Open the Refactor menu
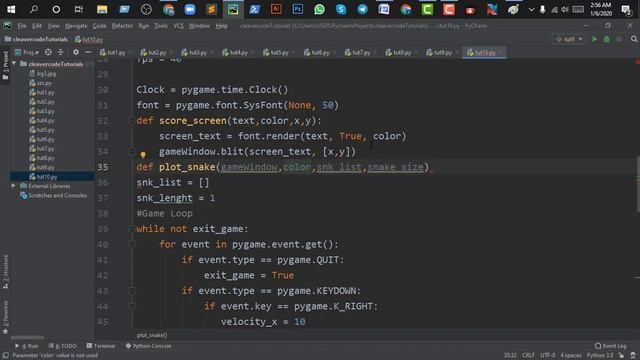 pos(122,26)
